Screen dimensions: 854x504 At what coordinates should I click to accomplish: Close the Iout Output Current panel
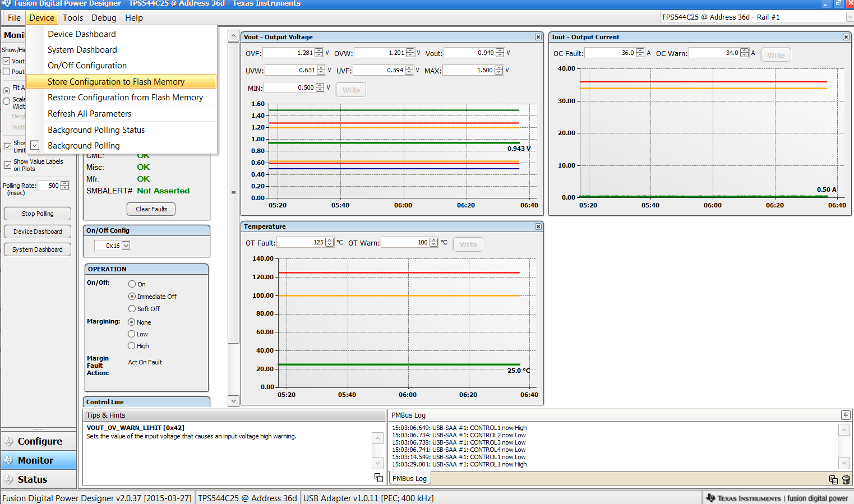(x=846, y=37)
